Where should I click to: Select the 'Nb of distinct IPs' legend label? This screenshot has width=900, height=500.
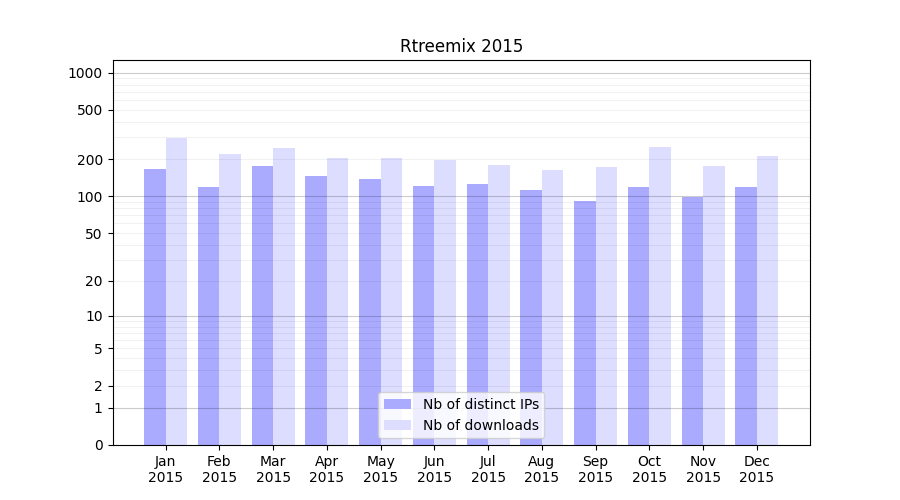(480, 404)
